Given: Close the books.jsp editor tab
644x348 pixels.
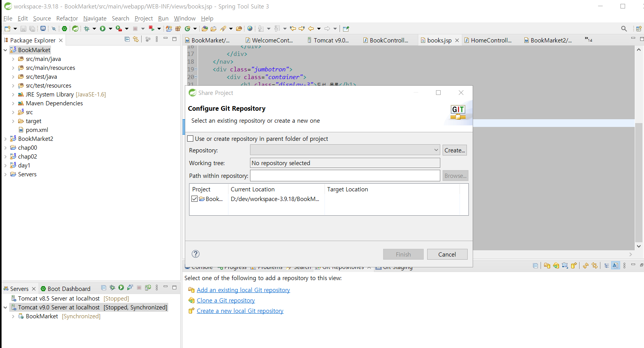Looking at the screenshot, I should pyautogui.click(x=457, y=40).
